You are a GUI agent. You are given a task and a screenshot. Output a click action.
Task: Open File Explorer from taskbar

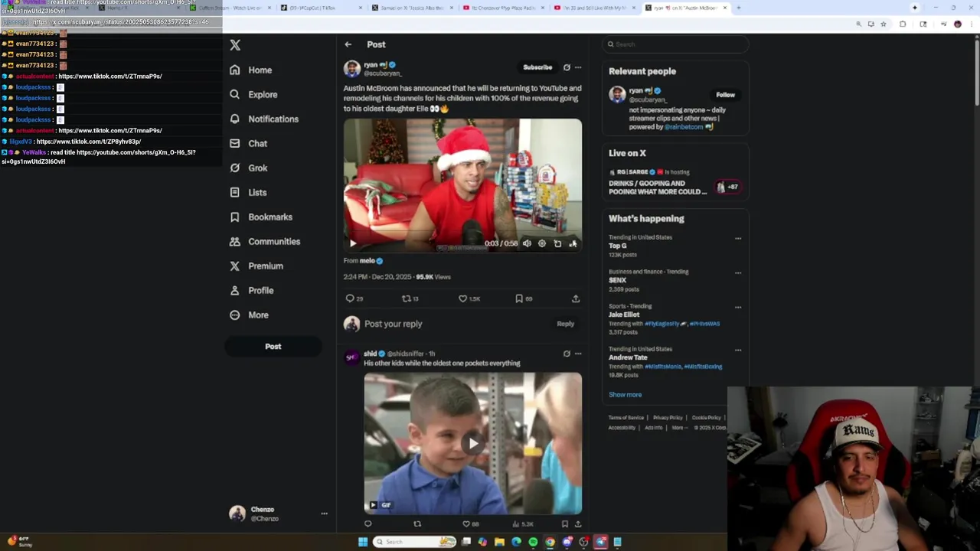click(499, 542)
